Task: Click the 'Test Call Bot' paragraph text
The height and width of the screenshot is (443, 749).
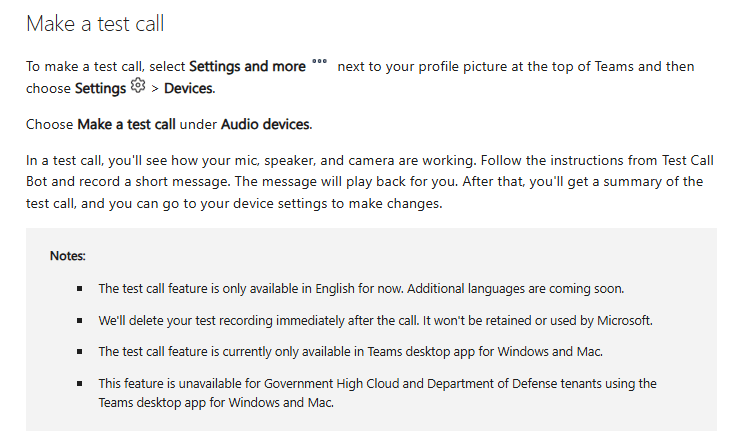Action: 370,182
